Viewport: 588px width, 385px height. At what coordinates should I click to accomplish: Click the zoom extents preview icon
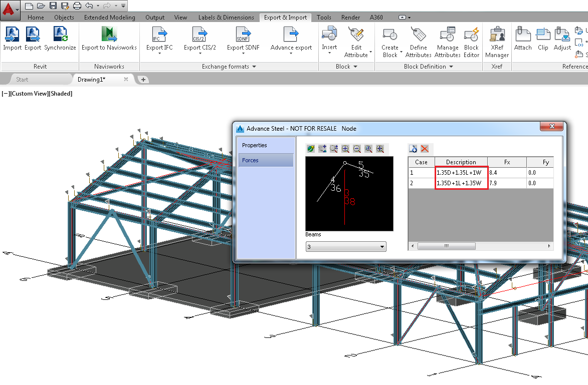pyautogui.click(x=380, y=149)
